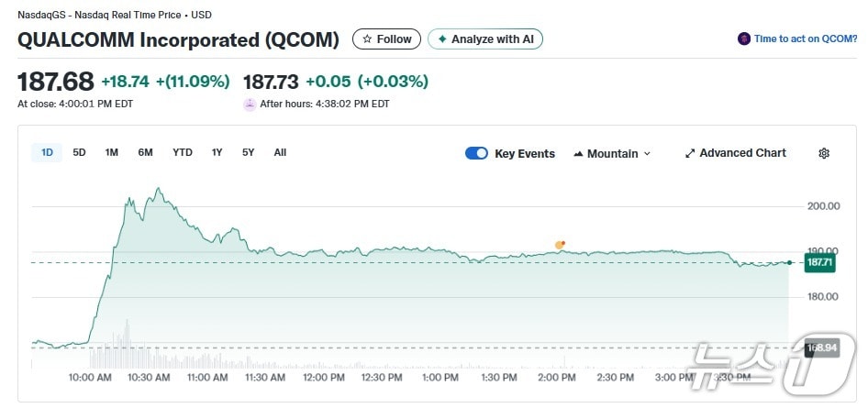Select the 1D time range tab
The height and width of the screenshot is (408, 868).
47,152
